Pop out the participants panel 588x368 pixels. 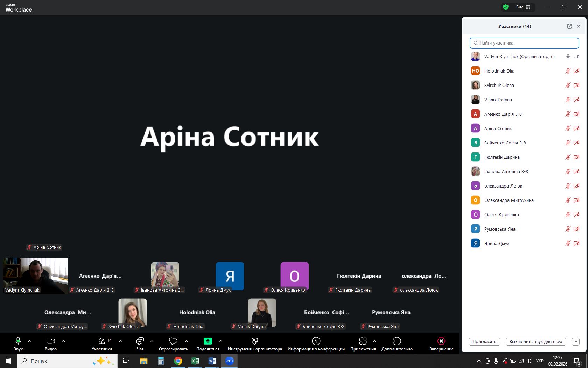(x=569, y=26)
